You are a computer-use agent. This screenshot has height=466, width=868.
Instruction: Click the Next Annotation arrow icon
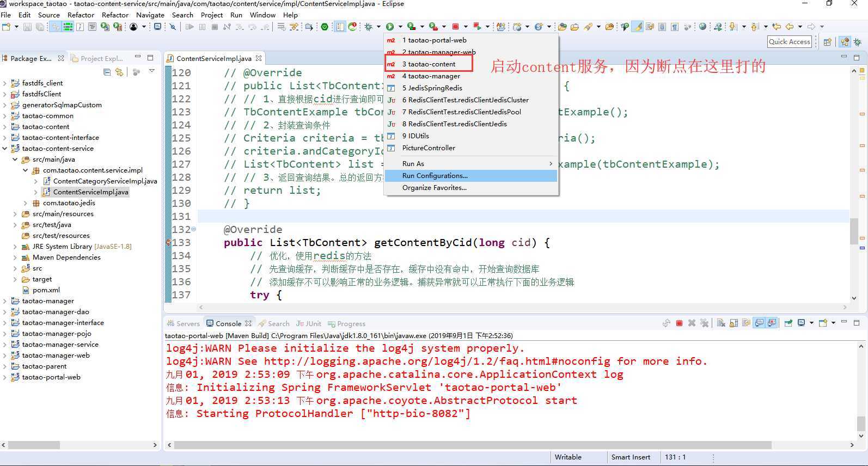(x=733, y=27)
